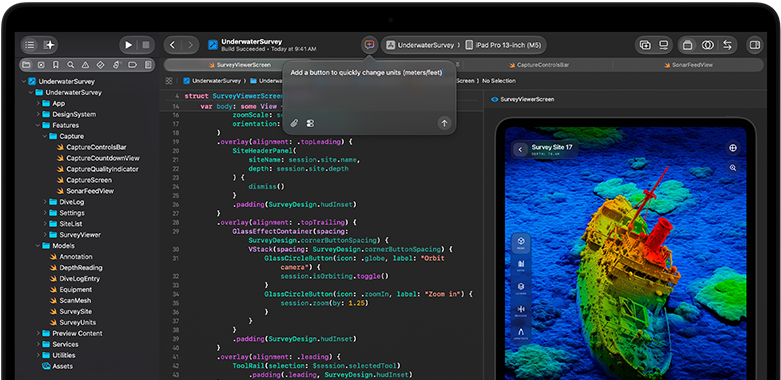This screenshot has height=380, width=781.
Task: Open the breakpoint navigator
Action: 132,65
